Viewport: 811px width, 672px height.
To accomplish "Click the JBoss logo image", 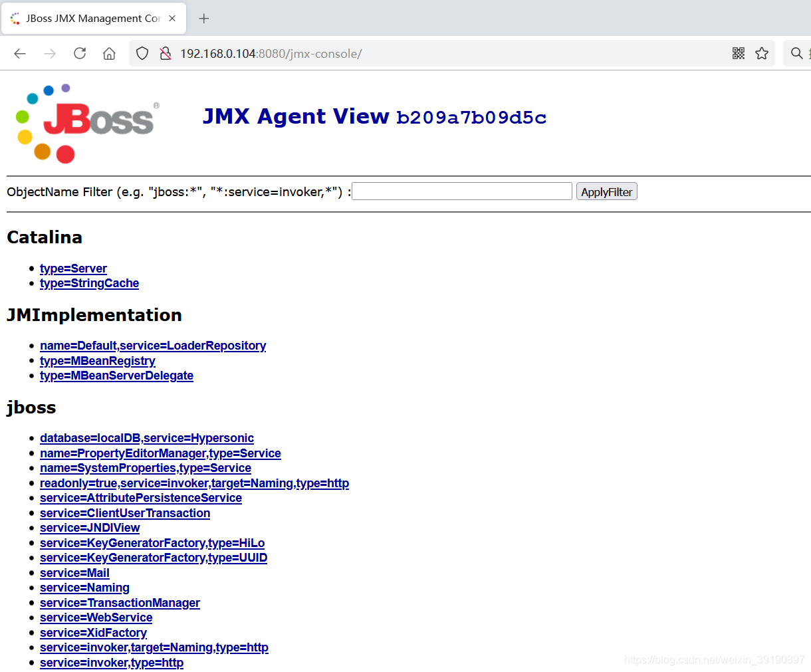I will tap(88, 123).
